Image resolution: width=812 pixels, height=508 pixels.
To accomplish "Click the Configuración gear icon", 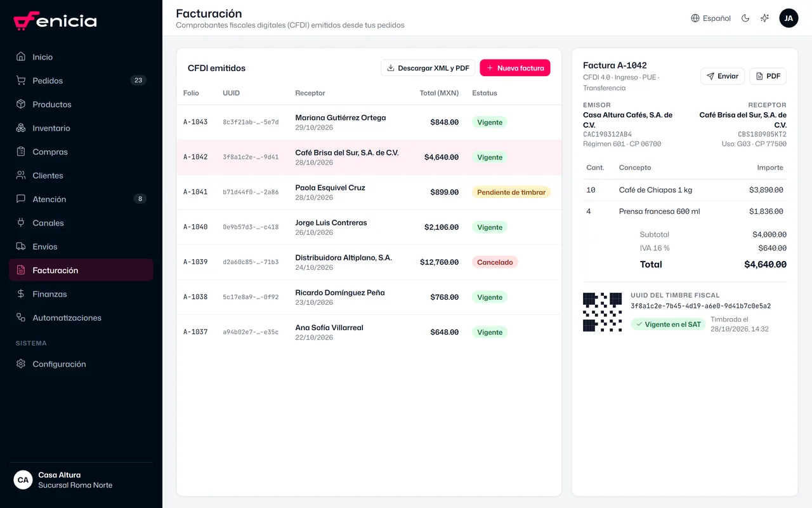I will (21, 364).
